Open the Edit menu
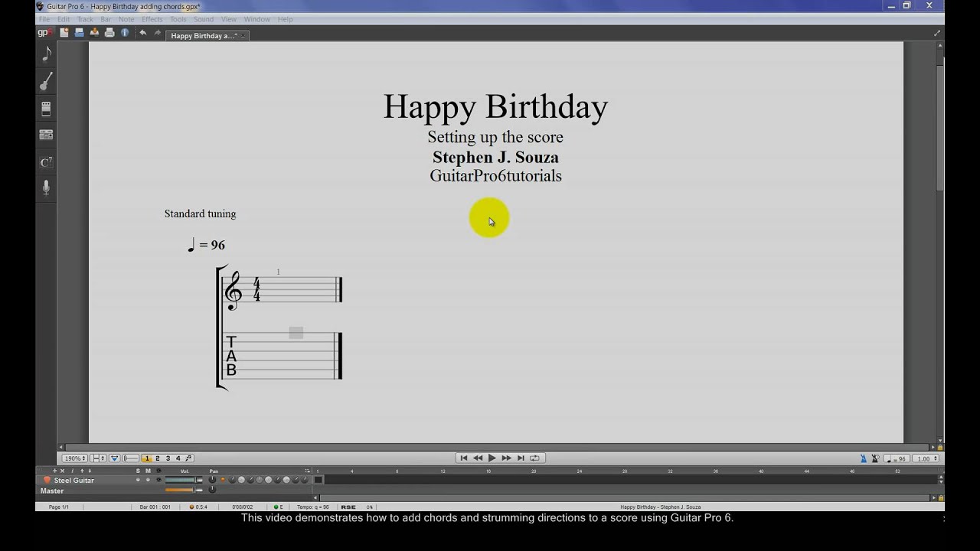Viewport: 980px width, 551px height. click(64, 19)
